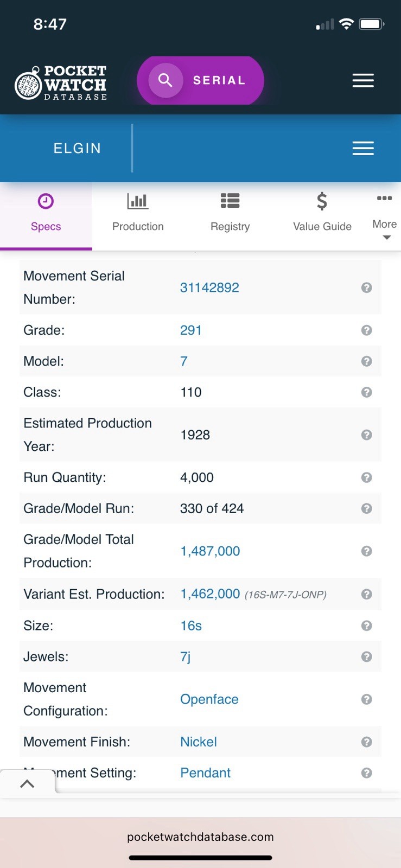Select the year value 1928
The width and height of the screenshot is (401, 868).
(195, 435)
